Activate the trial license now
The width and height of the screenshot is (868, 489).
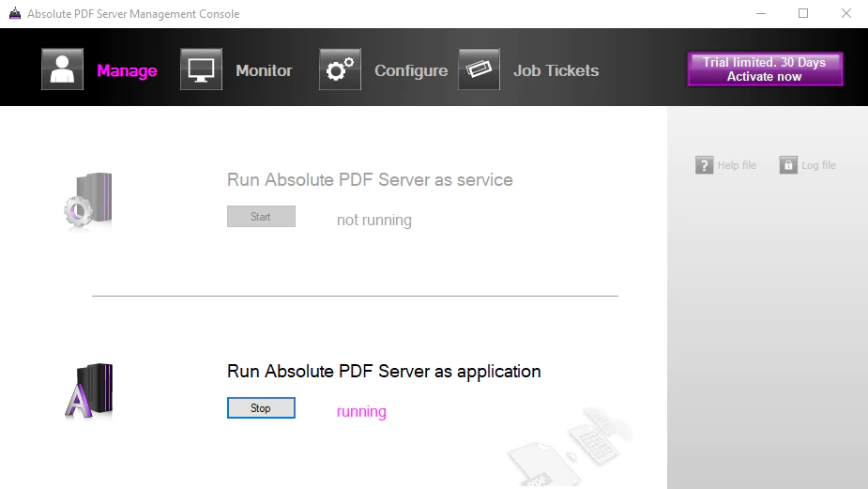pos(765,69)
